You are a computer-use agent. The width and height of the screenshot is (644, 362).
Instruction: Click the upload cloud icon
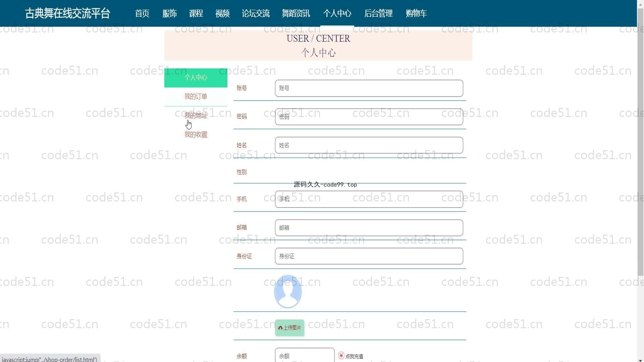(x=280, y=328)
